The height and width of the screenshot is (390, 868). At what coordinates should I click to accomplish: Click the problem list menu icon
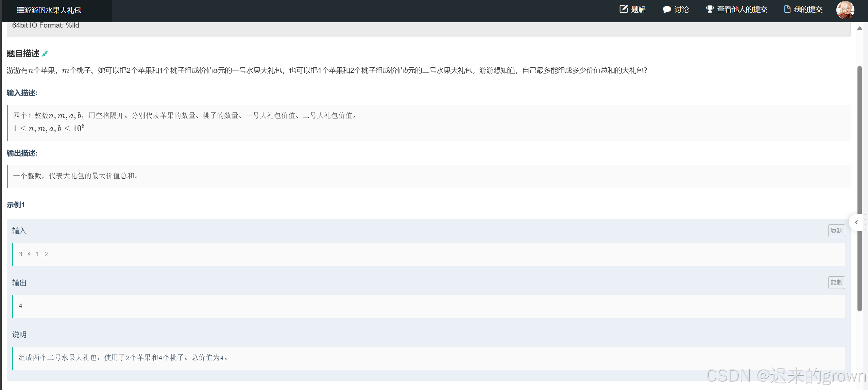[x=20, y=10]
